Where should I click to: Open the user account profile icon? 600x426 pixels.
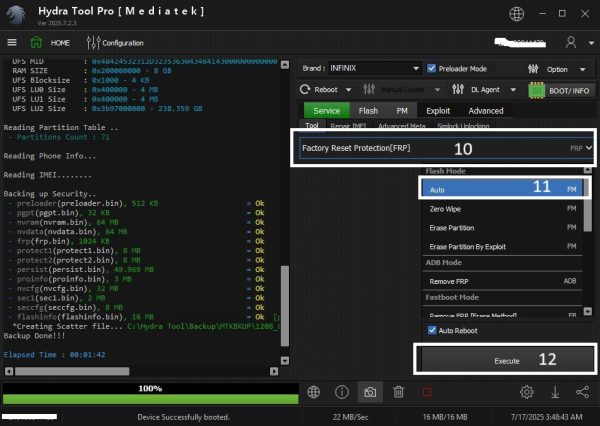point(571,42)
